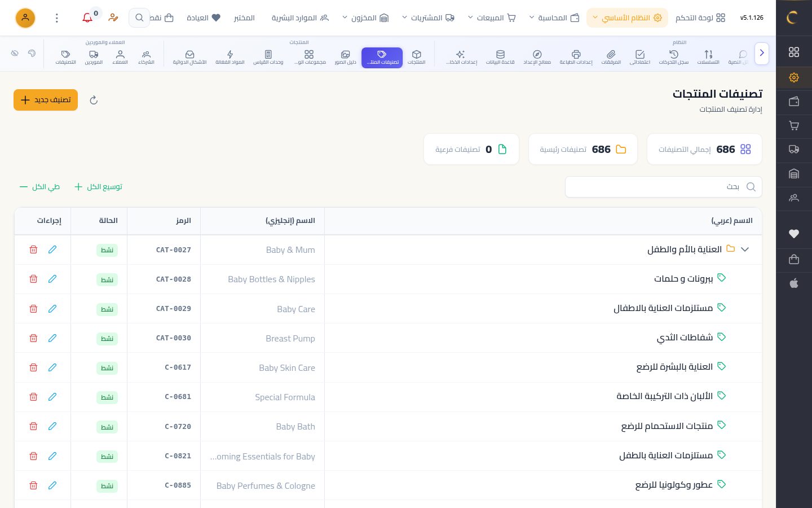Click Collapse All (طي الكل)
Viewport: 812px width, 508px height.
tap(39, 187)
